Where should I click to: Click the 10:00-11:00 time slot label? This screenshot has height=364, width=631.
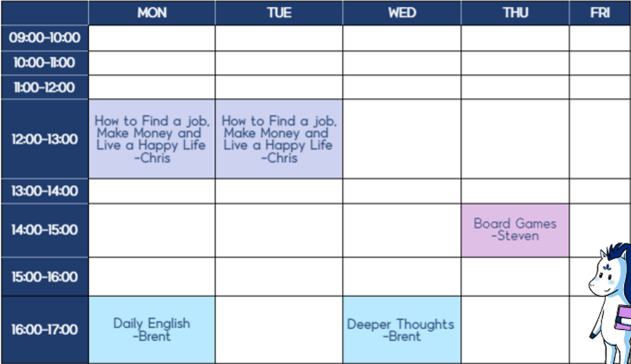[x=45, y=62]
